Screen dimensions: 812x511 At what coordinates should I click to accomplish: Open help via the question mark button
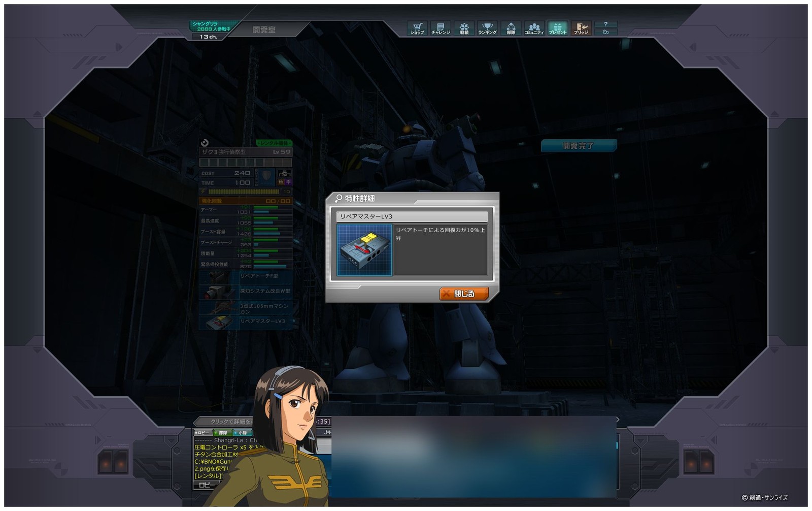tap(605, 24)
